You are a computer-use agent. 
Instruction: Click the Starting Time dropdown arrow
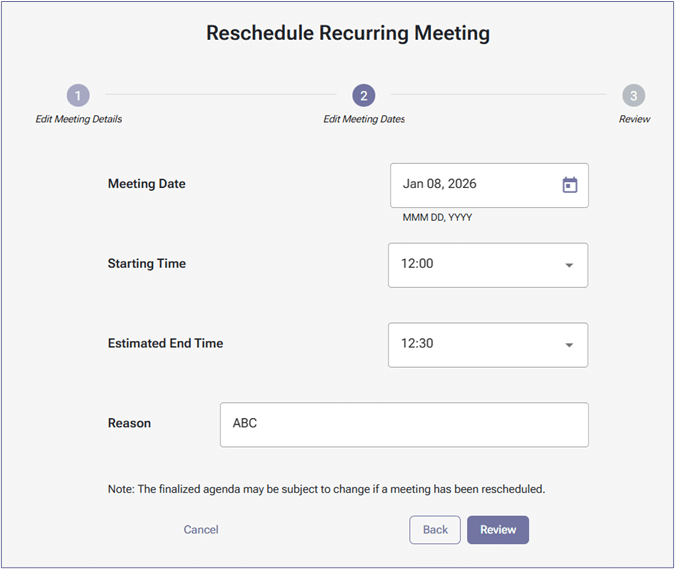(x=569, y=265)
